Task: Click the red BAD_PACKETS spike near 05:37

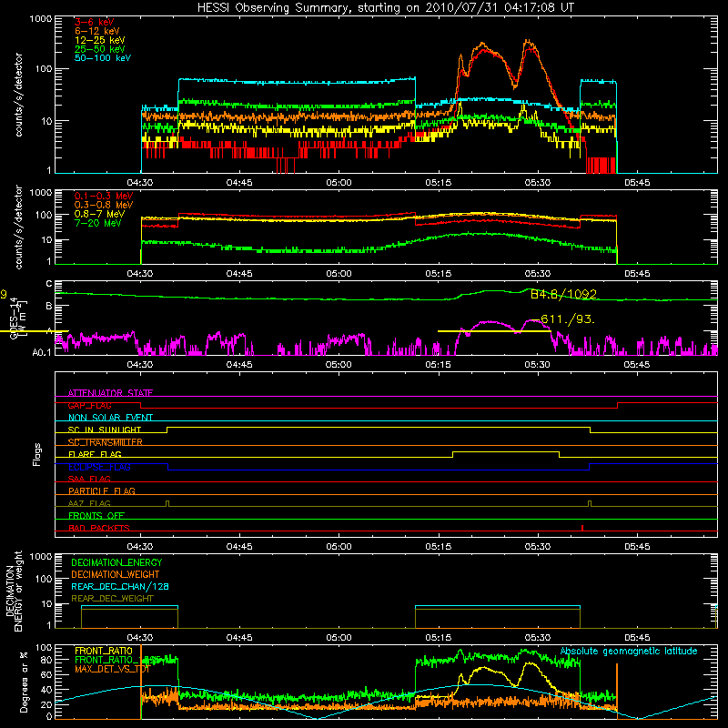Action: 582,528
